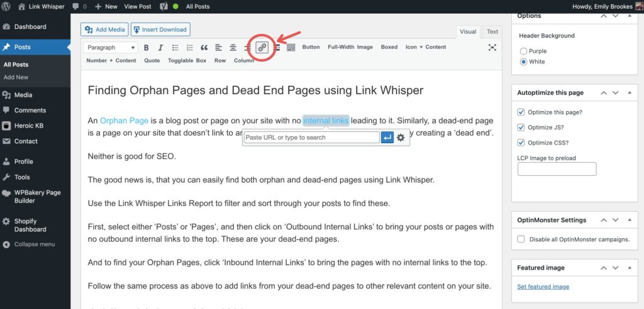Toggle bold formatting in the editor toolbar

pyautogui.click(x=146, y=48)
